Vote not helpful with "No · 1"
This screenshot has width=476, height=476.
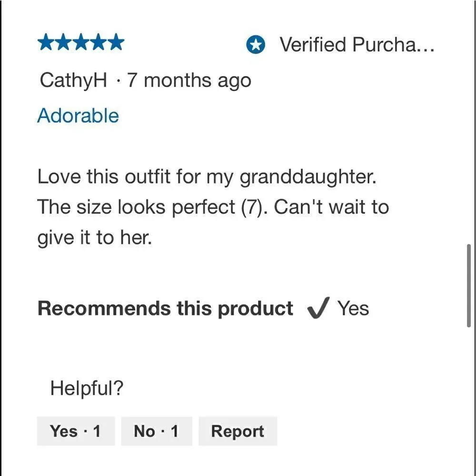[157, 431]
